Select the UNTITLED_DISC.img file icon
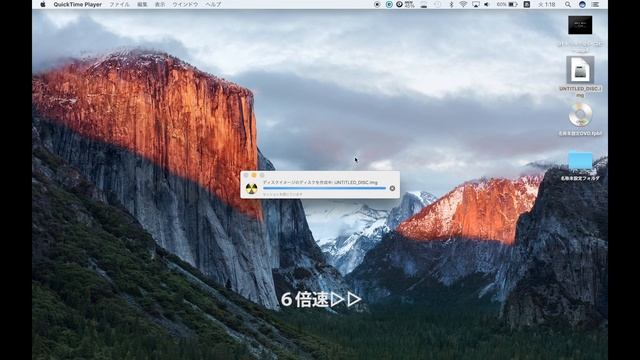640x360 pixels. click(x=580, y=70)
